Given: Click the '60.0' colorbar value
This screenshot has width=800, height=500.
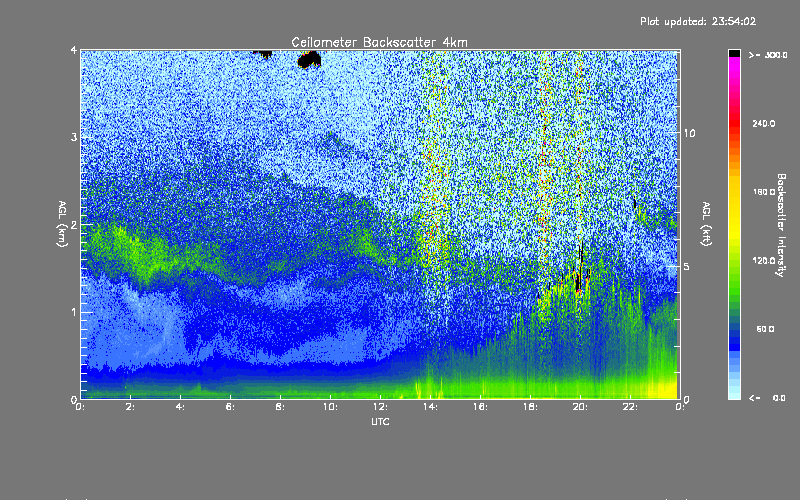Looking at the screenshot, I should point(765,329).
